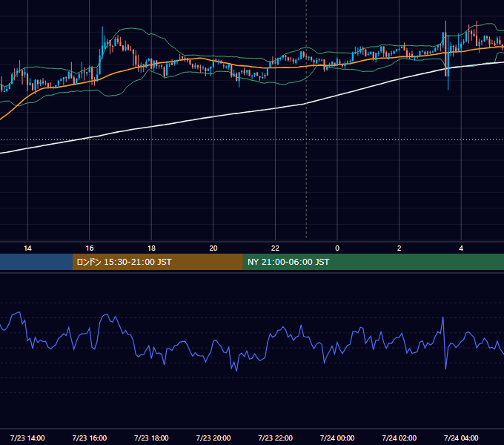Viewport: 504px width, 445px height.
Task: Click the 7/23 16:00 date label
Action: (90, 438)
